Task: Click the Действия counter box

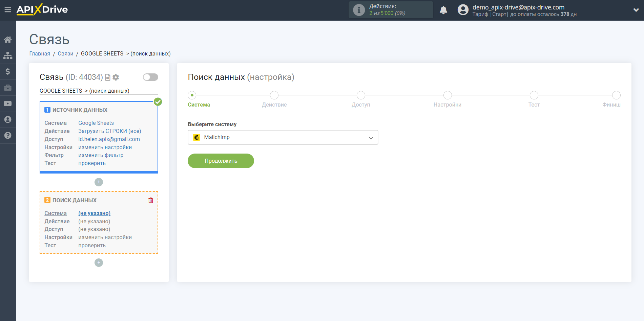Action: click(x=391, y=10)
